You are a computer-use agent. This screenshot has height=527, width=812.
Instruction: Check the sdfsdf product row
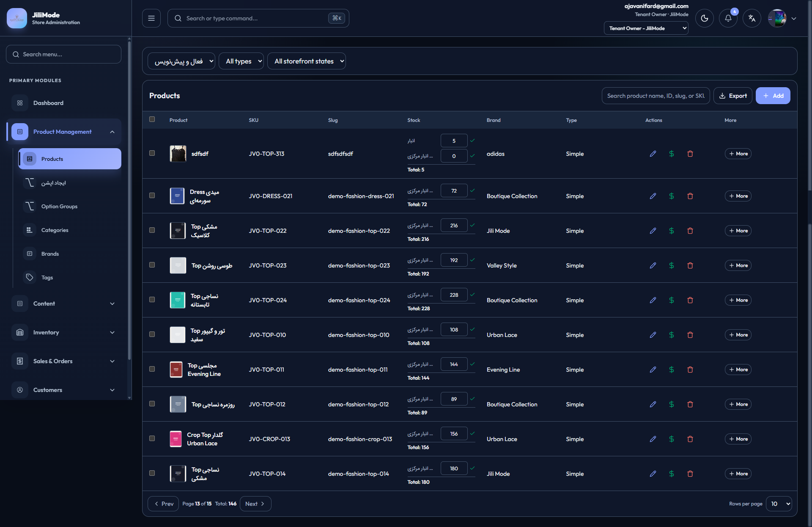152,153
